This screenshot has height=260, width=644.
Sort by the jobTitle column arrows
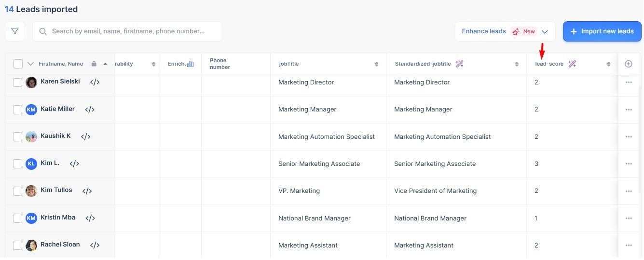coord(376,64)
